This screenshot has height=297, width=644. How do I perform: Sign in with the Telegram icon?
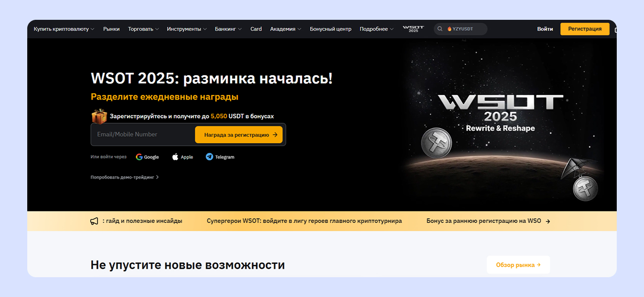coord(210,157)
